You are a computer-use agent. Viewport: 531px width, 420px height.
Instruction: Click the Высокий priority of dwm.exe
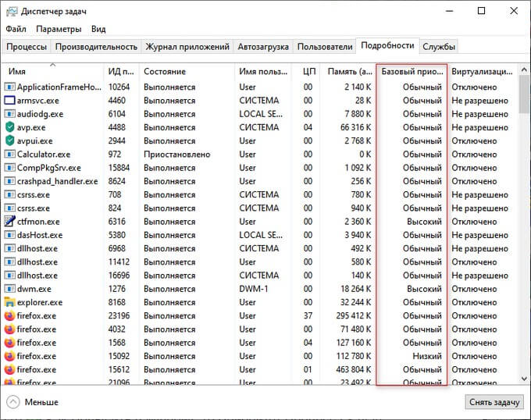tap(424, 289)
